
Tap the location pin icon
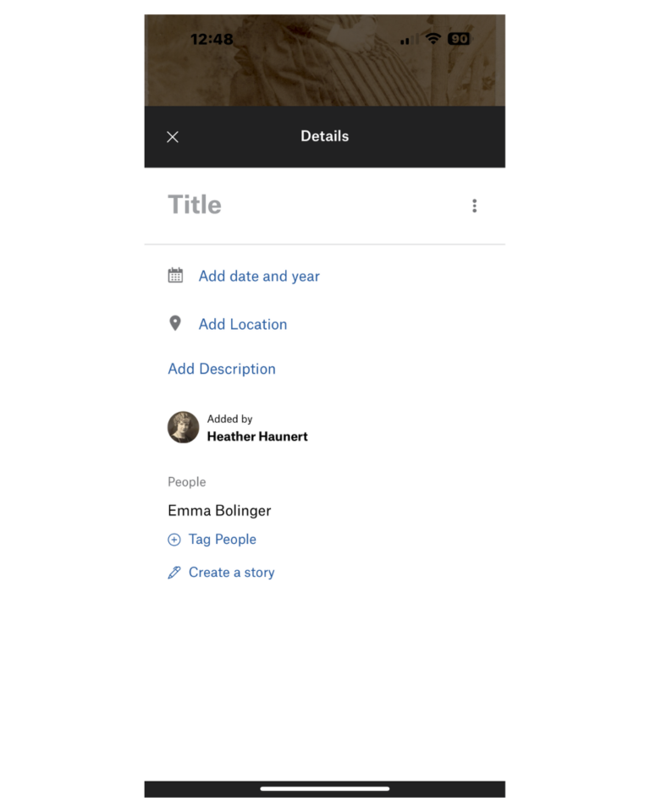pos(175,324)
